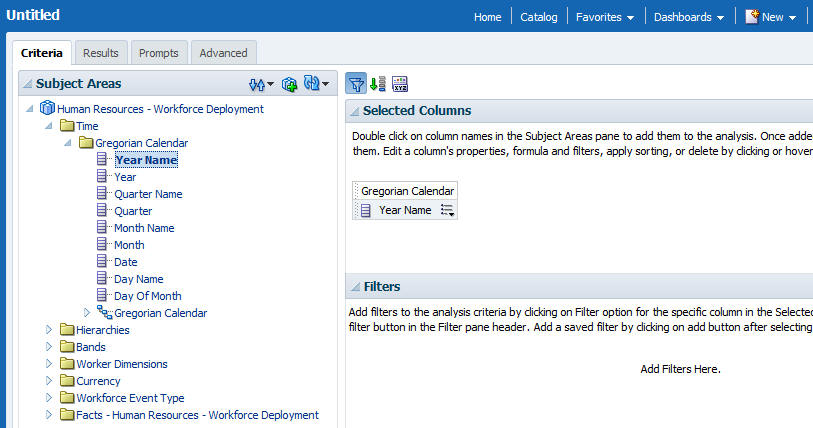The width and height of the screenshot is (813, 428).
Task: Click the XYZ combine results icon
Action: coord(400,84)
